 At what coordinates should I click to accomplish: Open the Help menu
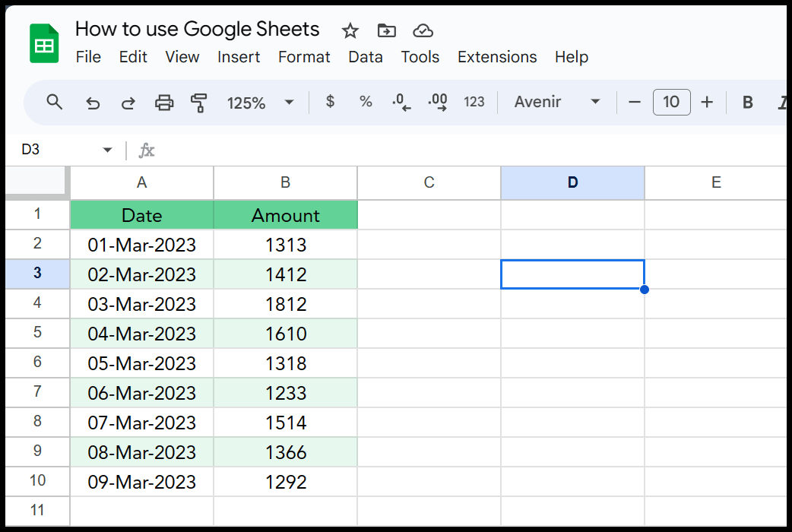coord(572,57)
